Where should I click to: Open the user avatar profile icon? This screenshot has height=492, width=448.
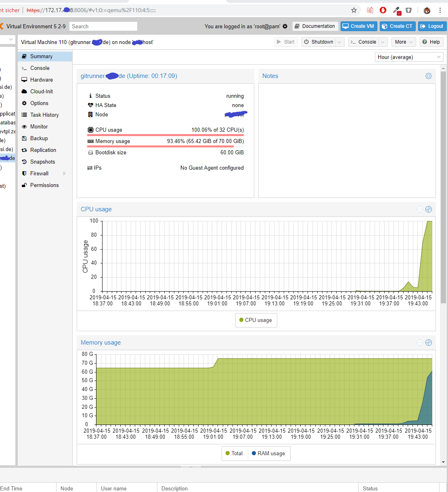(x=427, y=10)
